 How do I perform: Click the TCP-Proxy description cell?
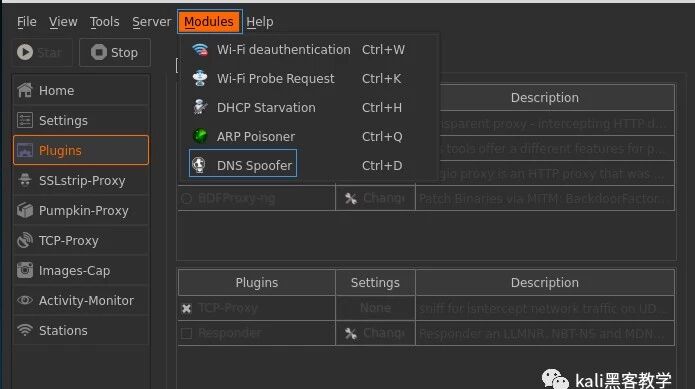coord(545,308)
